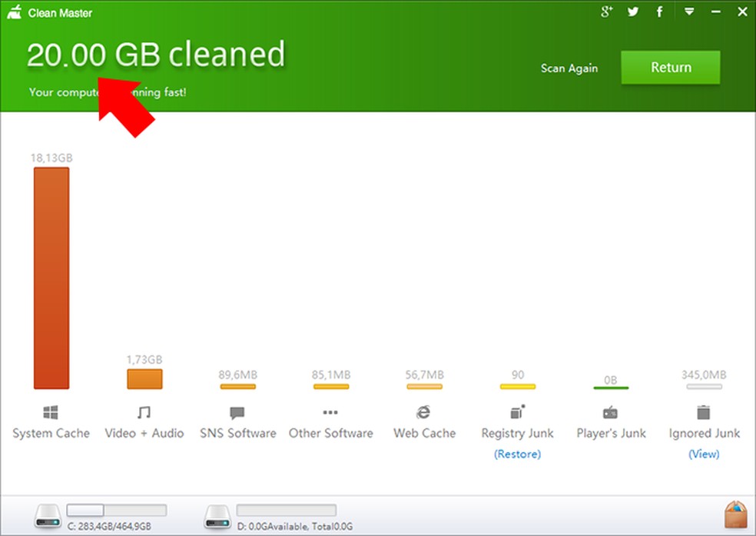Click the Scan Again link
The width and height of the screenshot is (756, 536).
[x=569, y=68]
